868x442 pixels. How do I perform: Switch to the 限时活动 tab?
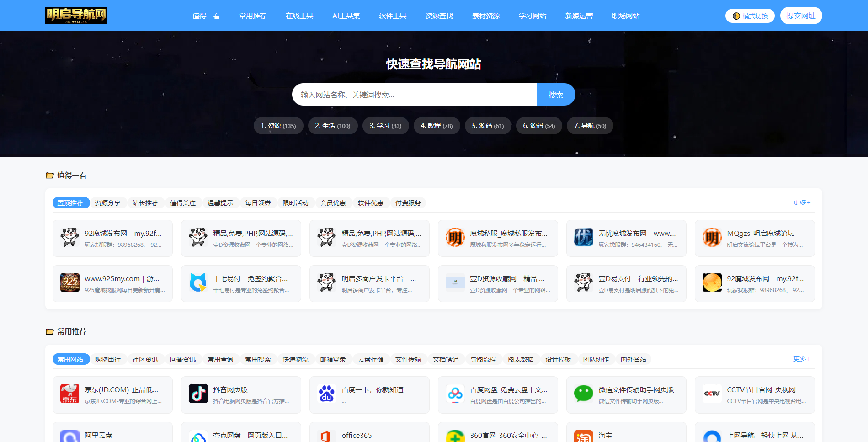[296, 203]
